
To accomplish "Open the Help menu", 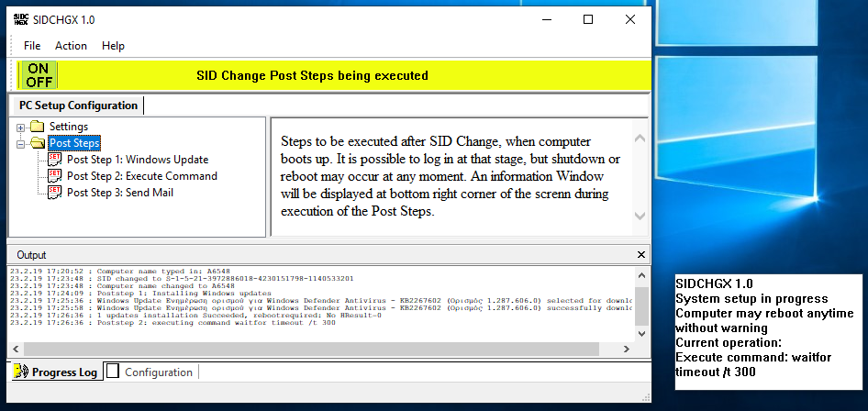I will (113, 46).
